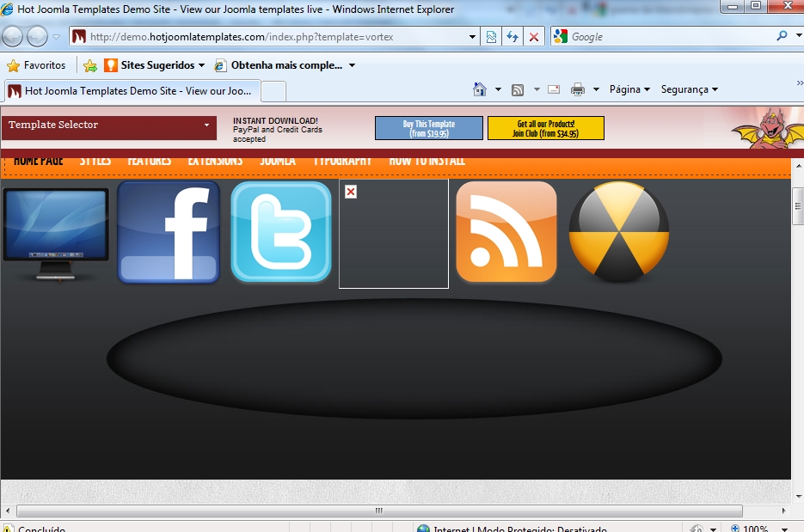Screen dimensions: 804x532
Task: Open Sites Sugeridos favorites link
Action: point(154,65)
